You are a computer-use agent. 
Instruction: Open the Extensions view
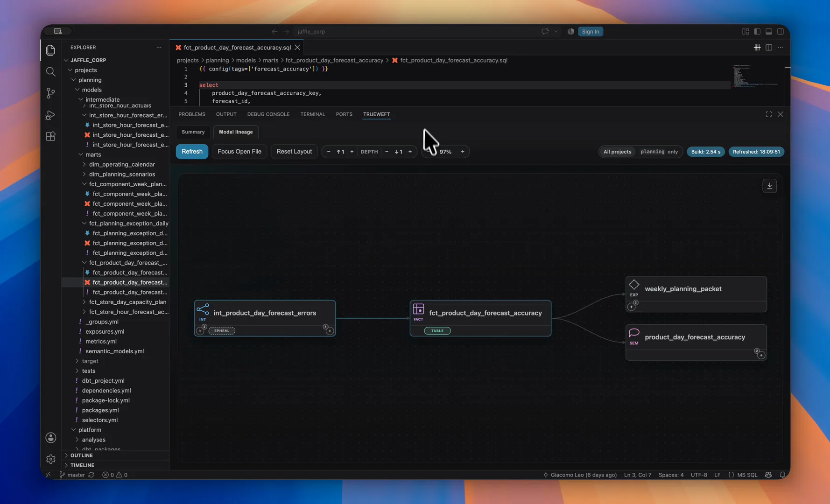point(50,136)
